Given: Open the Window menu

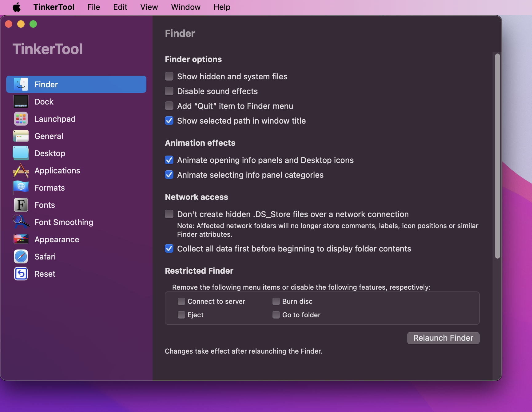Looking at the screenshot, I should tap(185, 7).
